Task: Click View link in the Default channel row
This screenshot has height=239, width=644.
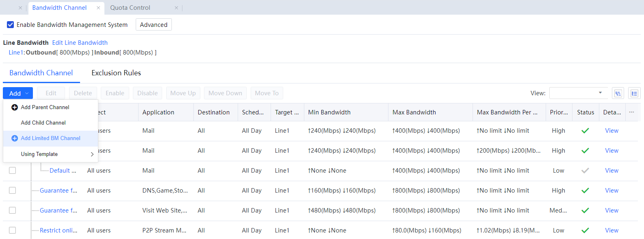Action: 611,171
